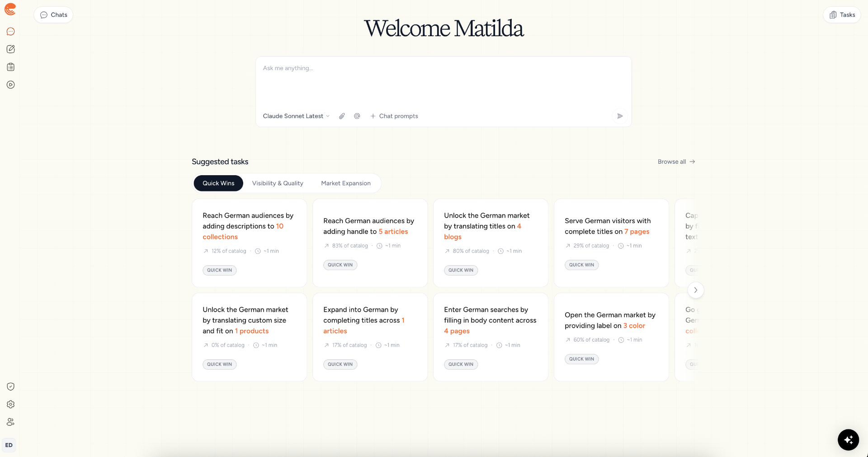Open the play circle sidebar icon
Screen dimensions: 868x457
(11, 85)
